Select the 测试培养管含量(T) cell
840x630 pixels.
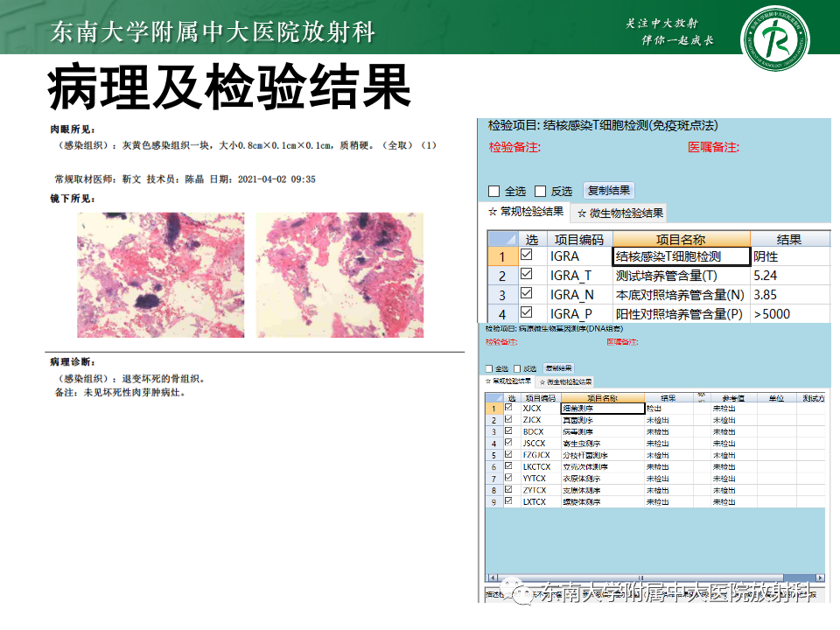tap(682, 276)
